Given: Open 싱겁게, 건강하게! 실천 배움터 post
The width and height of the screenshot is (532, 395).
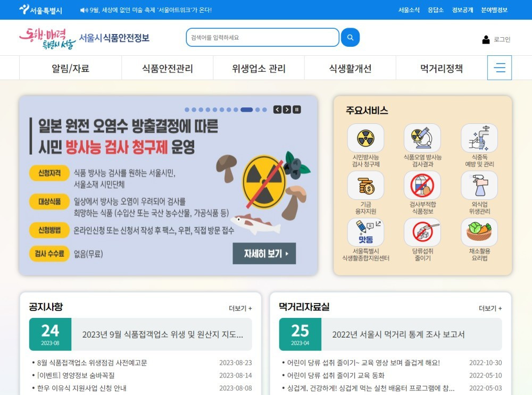Looking at the screenshot, I should (x=370, y=388).
